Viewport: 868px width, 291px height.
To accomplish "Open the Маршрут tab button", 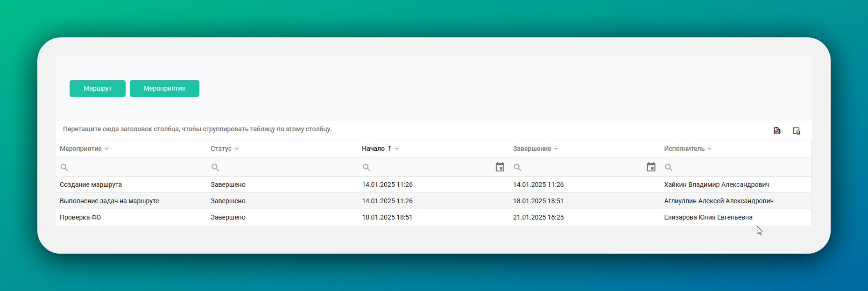I will pyautogui.click(x=98, y=88).
